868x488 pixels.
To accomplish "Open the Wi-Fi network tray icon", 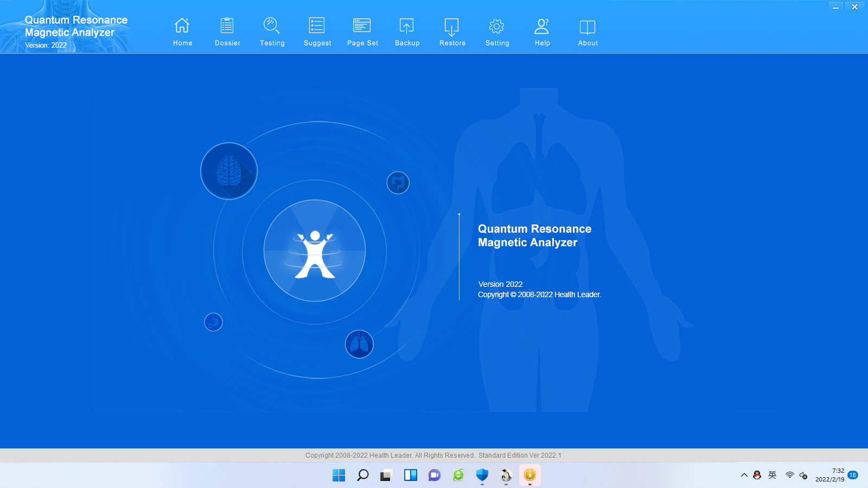I will [790, 476].
